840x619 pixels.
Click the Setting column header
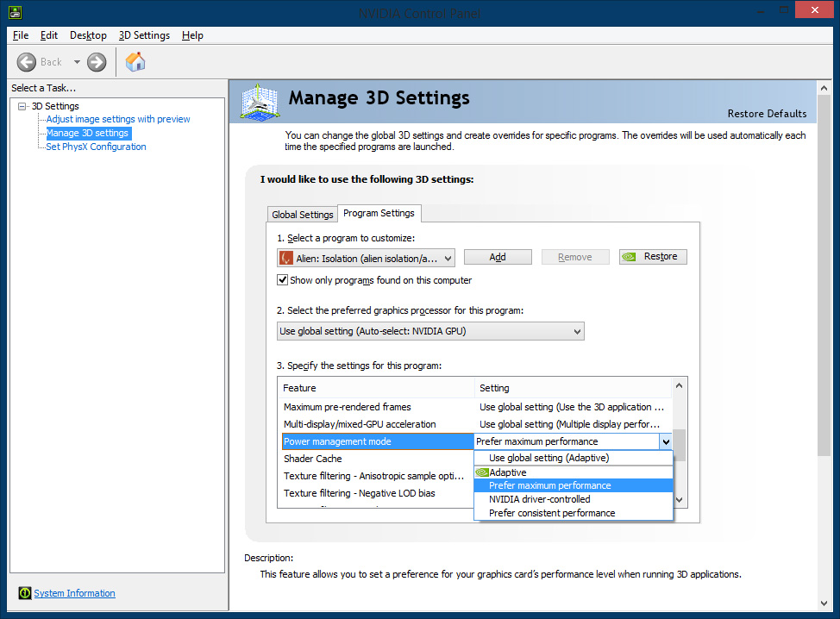tap(573, 388)
